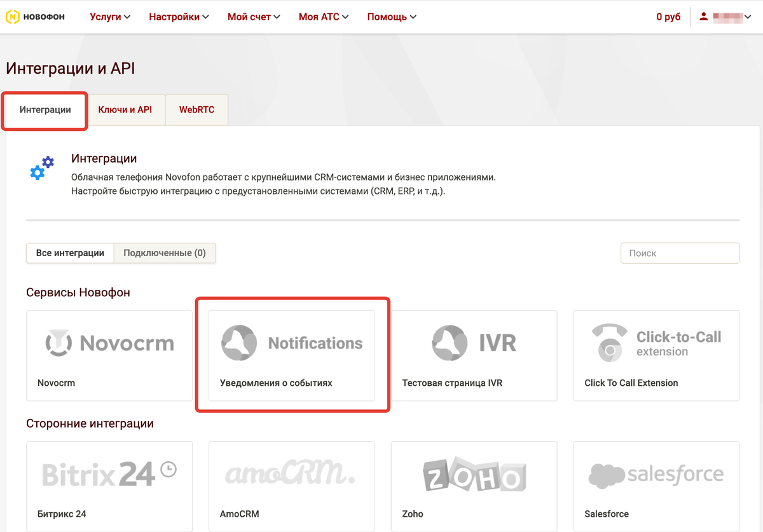Click the 0 руб balance
763x532 pixels.
668,17
